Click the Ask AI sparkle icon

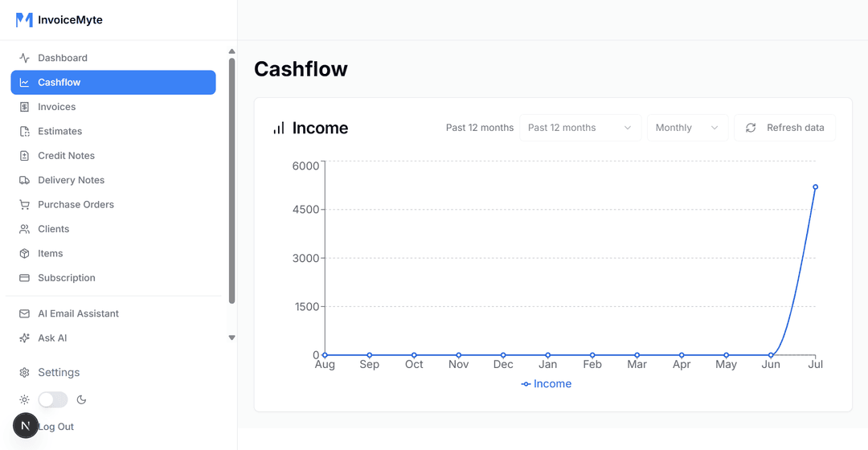tap(24, 338)
